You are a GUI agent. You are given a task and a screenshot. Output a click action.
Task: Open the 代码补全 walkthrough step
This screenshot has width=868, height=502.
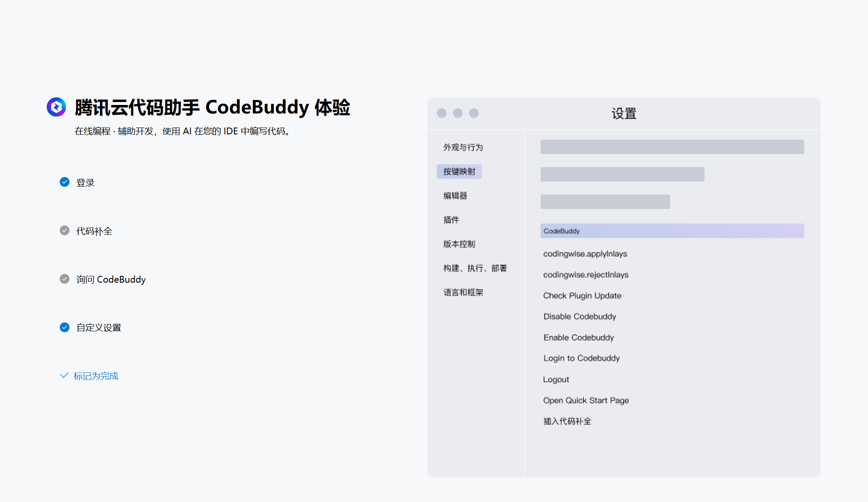94,231
